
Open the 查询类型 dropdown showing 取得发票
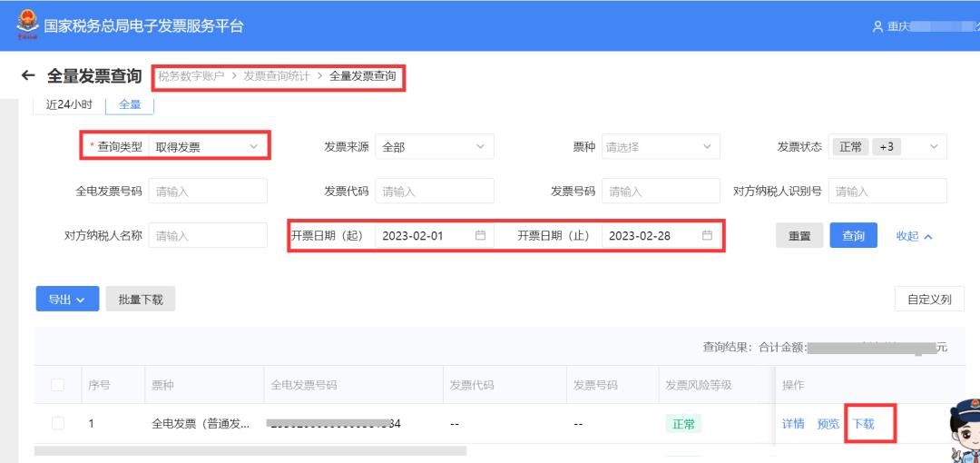[208, 146]
